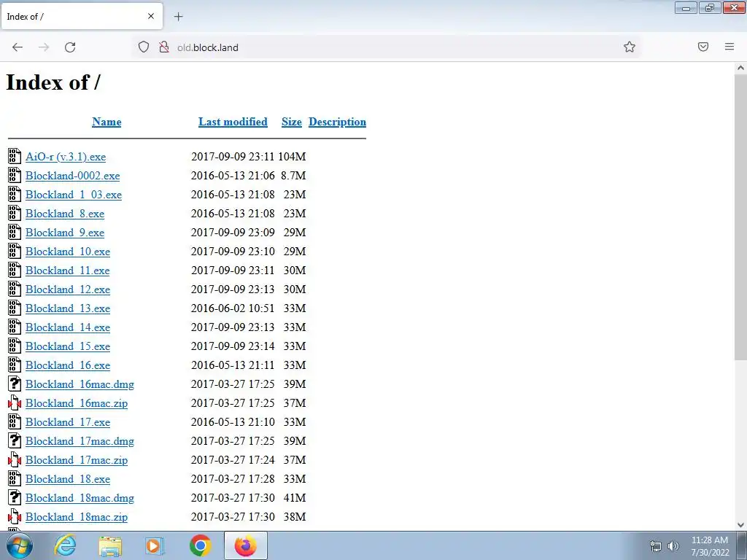Click the question-mark icon beside Blockland_17mac.dmg
Image resolution: width=747 pixels, height=560 pixels.
[15, 440]
